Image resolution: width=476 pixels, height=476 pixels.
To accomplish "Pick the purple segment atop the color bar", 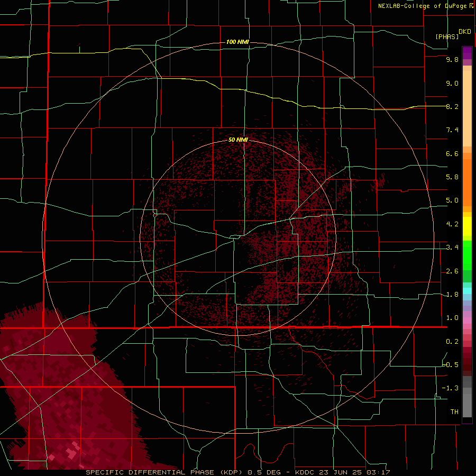I will (467, 53).
